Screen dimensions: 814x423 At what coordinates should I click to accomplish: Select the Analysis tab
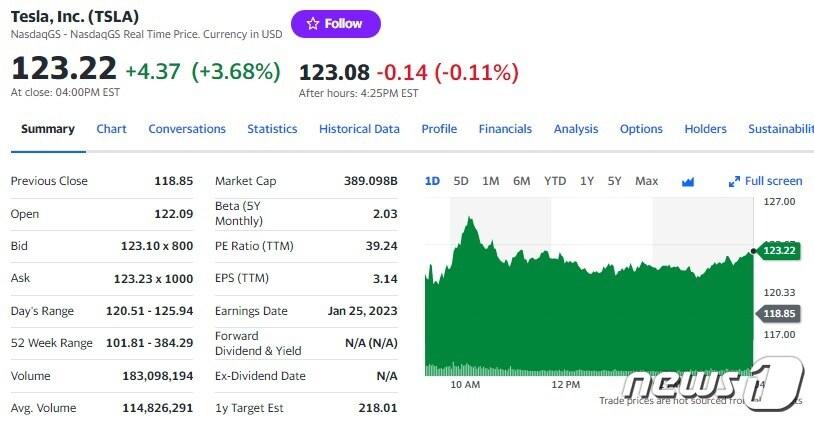(x=576, y=129)
